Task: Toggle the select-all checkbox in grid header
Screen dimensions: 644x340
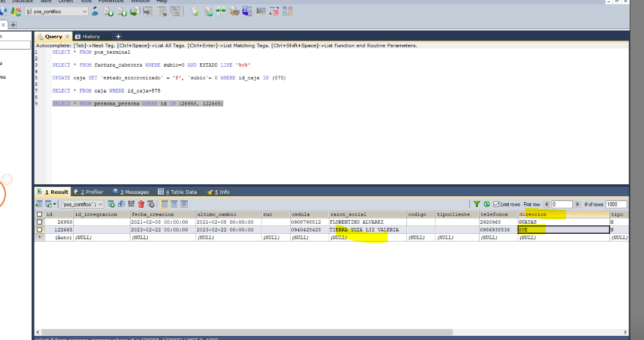Action: coord(39,214)
